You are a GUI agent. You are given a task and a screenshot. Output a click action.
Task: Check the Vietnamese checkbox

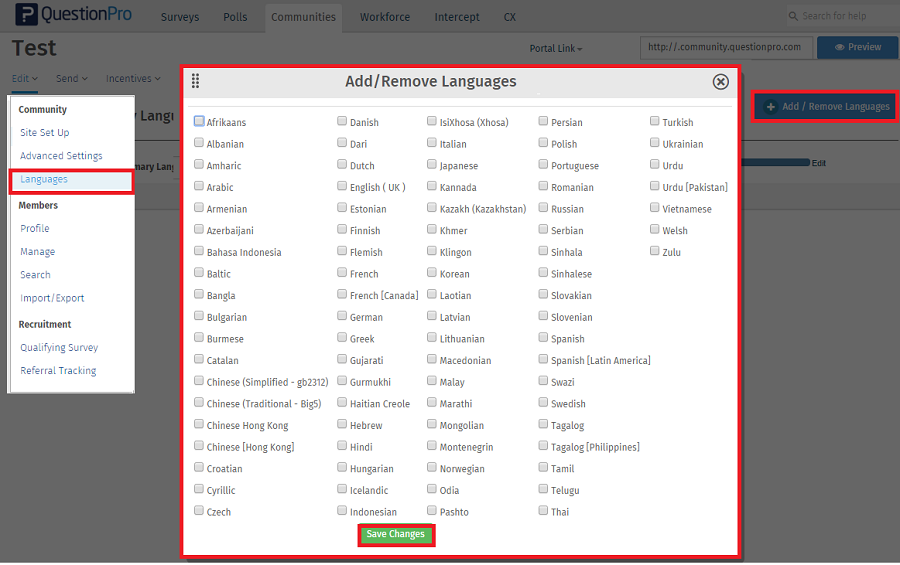click(654, 208)
